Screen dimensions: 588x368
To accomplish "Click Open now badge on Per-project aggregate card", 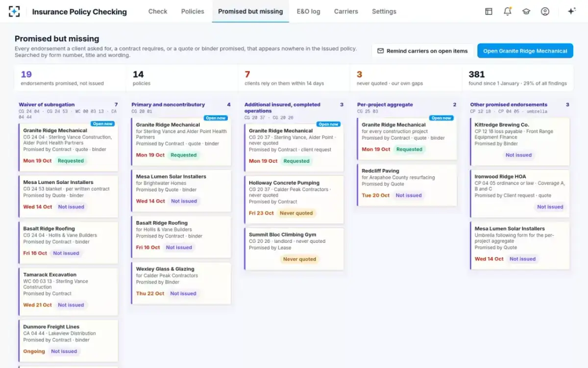I will (x=441, y=118).
